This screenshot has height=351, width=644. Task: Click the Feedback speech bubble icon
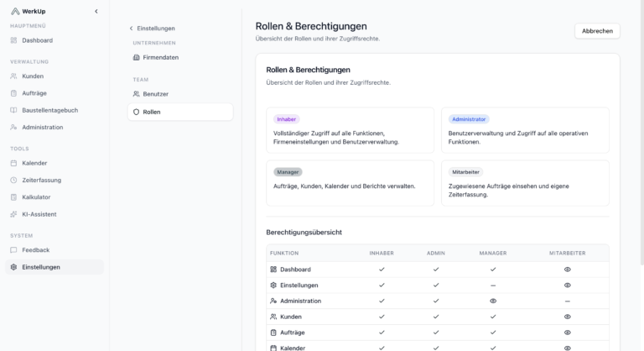tap(13, 250)
